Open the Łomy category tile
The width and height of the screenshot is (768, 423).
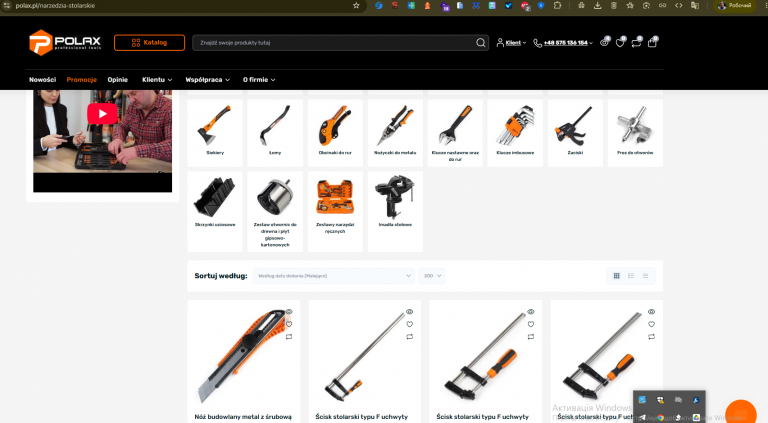[x=275, y=133]
